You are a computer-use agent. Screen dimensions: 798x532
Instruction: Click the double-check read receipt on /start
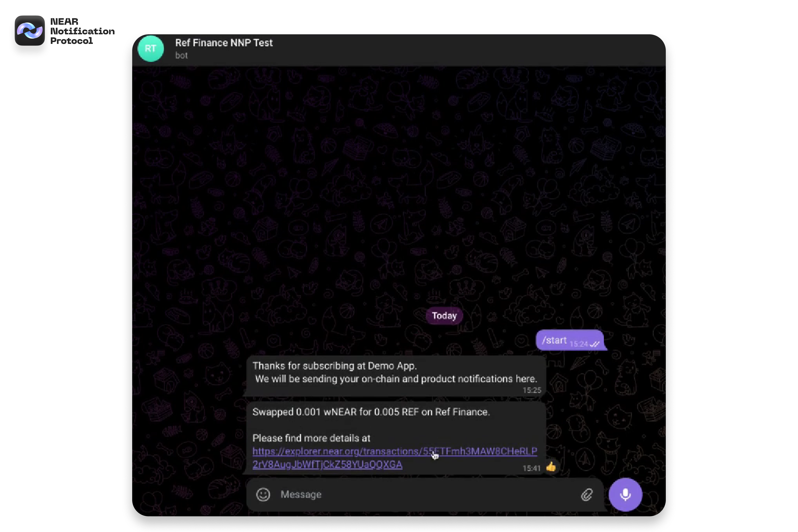(x=595, y=344)
